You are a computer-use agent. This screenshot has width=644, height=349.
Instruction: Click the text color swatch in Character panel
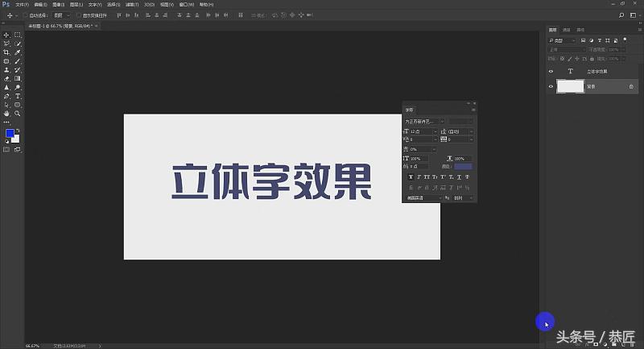click(x=463, y=167)
